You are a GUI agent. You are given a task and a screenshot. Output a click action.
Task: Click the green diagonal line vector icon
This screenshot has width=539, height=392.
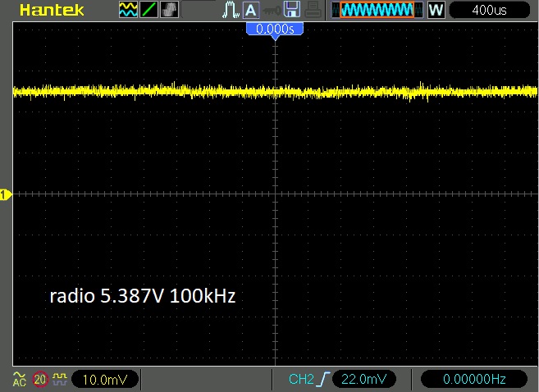[148, 10]
